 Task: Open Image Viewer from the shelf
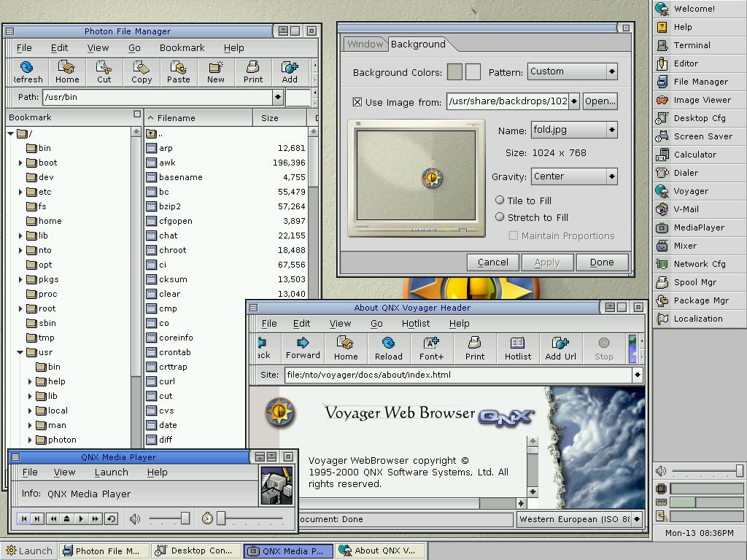pyautogui.click(x=700, y=100)
